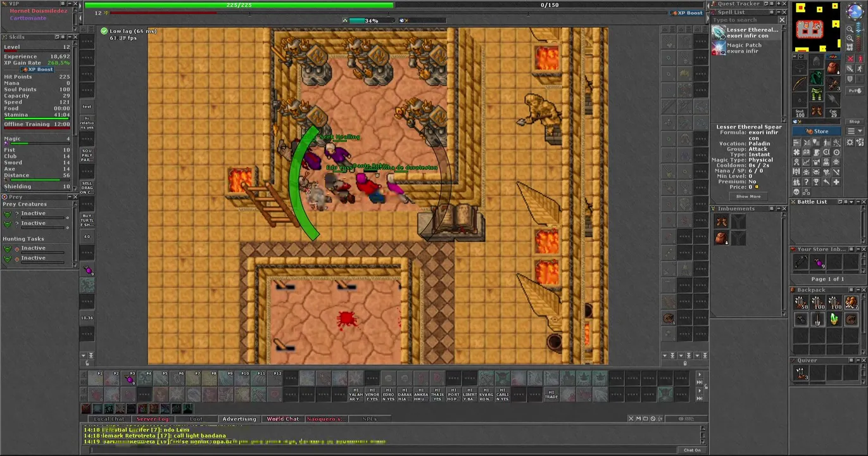Toggle full attack mode
Viewport: 868px width, 456px height.
coord(850,58)
